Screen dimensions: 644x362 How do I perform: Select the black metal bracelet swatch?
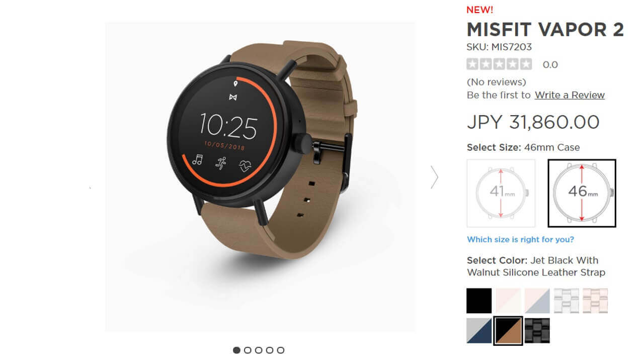(537, 330)
